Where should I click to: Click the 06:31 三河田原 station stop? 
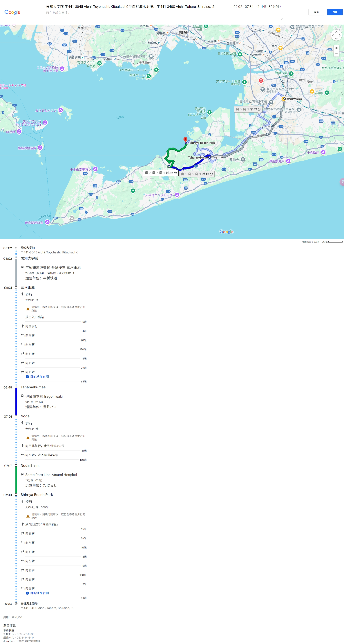click(x=27, y=287)
